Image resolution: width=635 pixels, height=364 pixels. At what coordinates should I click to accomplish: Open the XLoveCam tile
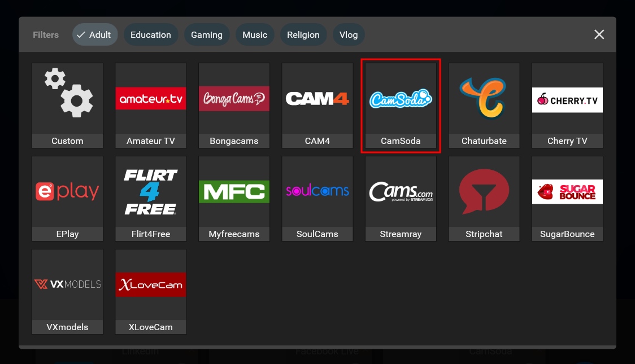point(150,291)
